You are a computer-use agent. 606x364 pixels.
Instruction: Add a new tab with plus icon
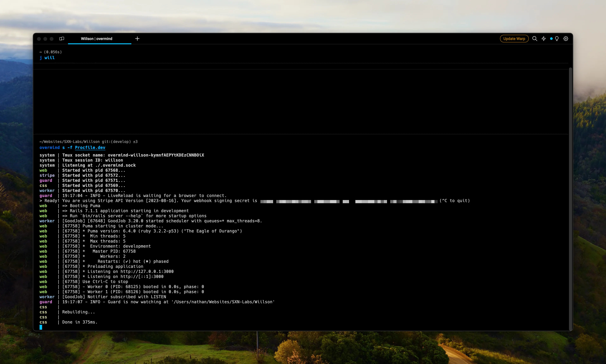(137, 39)
